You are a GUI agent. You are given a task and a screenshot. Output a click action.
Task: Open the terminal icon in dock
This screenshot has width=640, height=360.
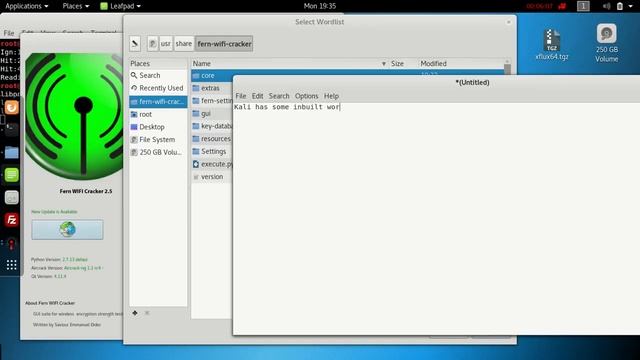click(x=11, y=129)
